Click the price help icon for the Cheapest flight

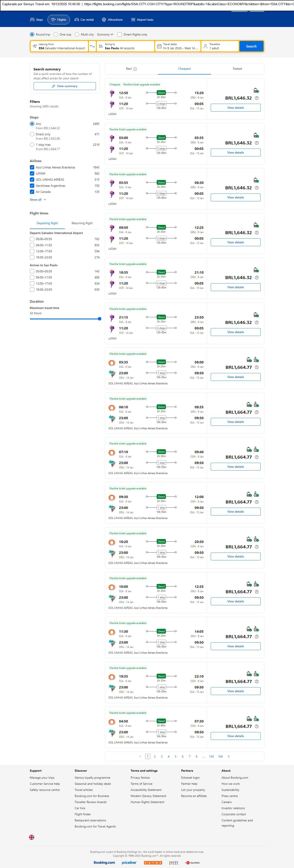(257, 98)
